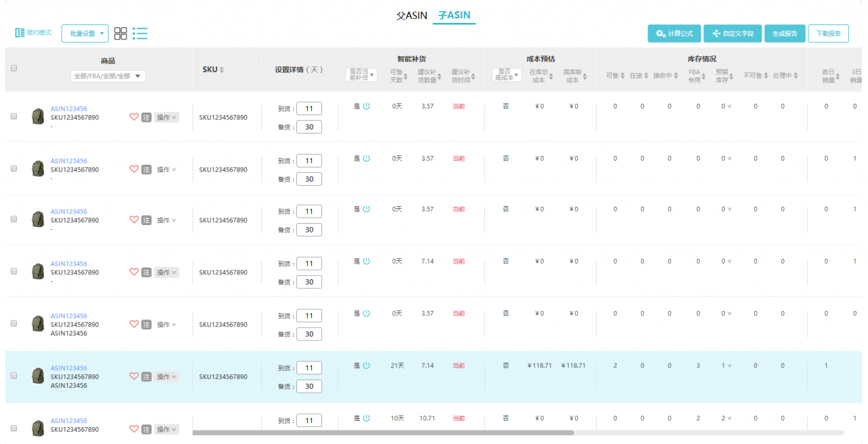Open the 是否高成本 filter dropdown

(x=507, y=75)
